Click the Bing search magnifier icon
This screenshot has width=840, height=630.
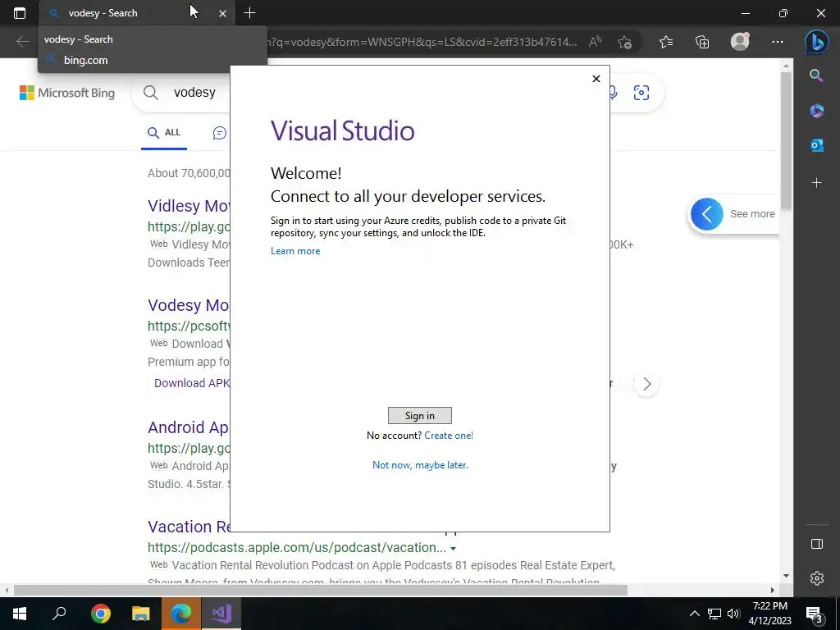tap(151, 93)
